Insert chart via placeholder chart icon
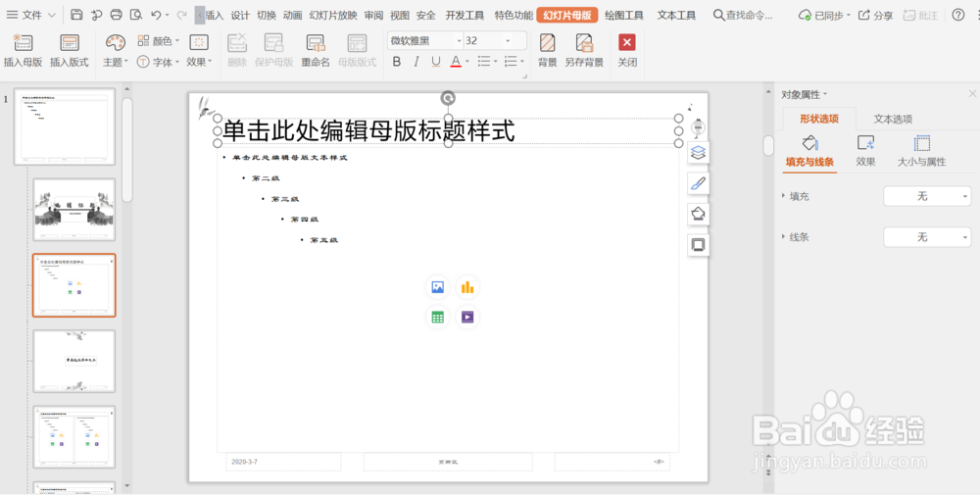 point(466,287)
